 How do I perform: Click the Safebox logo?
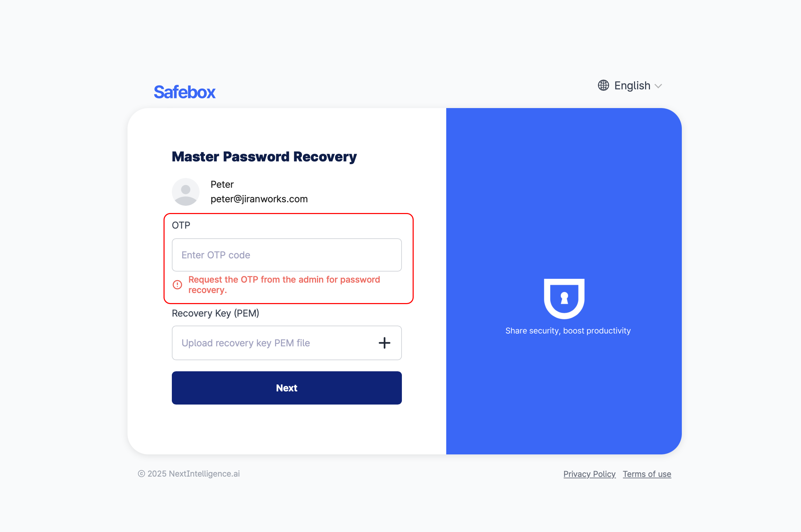pyautogui.click(x=185, y=92)
